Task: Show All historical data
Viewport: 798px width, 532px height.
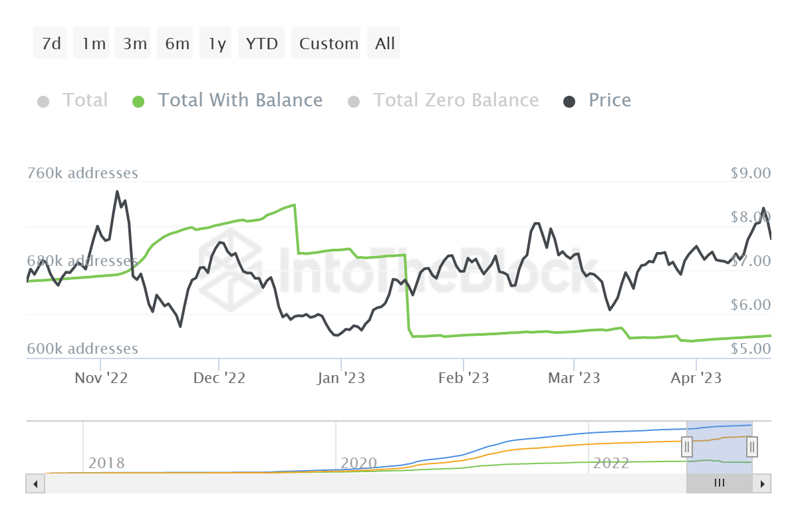Action: point(385,44)
